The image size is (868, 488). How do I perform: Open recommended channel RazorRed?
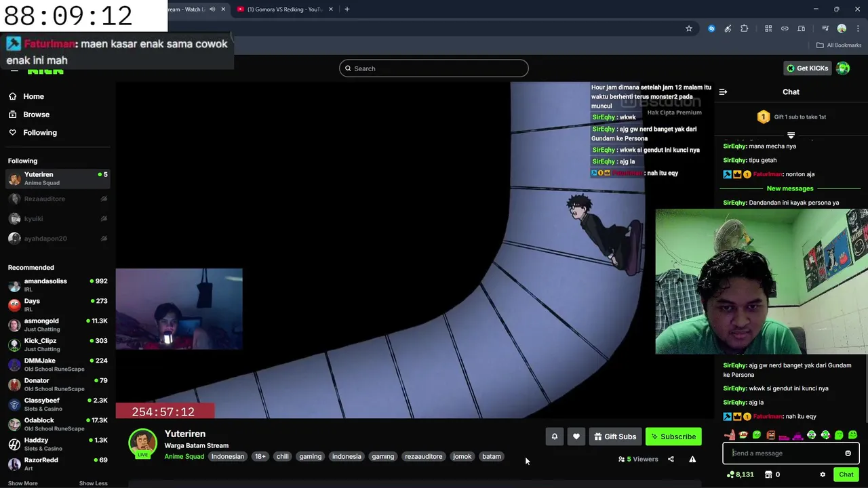[58, 464]
